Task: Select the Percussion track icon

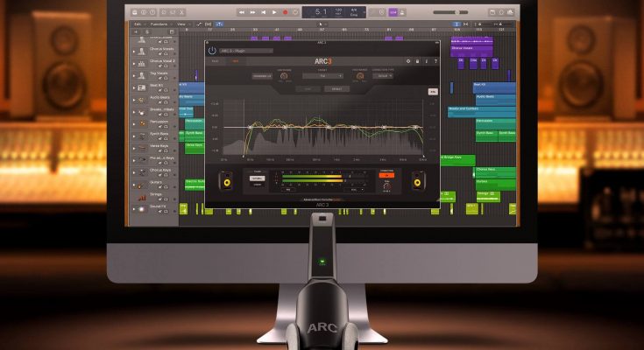Action: point(141,124)
